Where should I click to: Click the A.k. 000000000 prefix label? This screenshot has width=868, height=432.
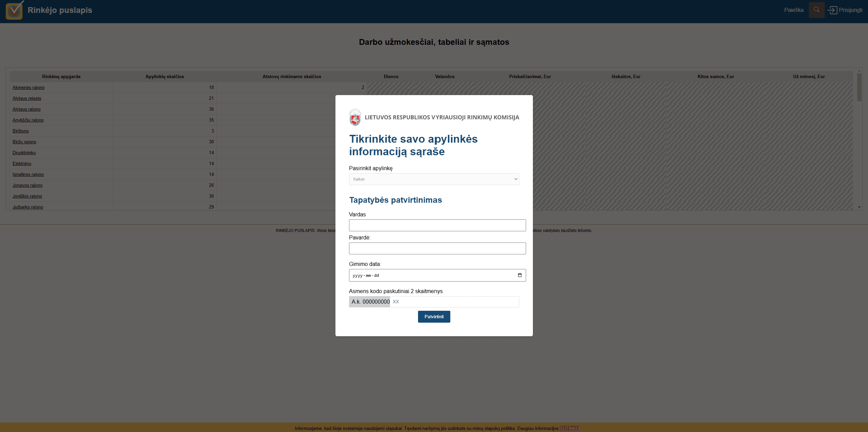[370, 302]
